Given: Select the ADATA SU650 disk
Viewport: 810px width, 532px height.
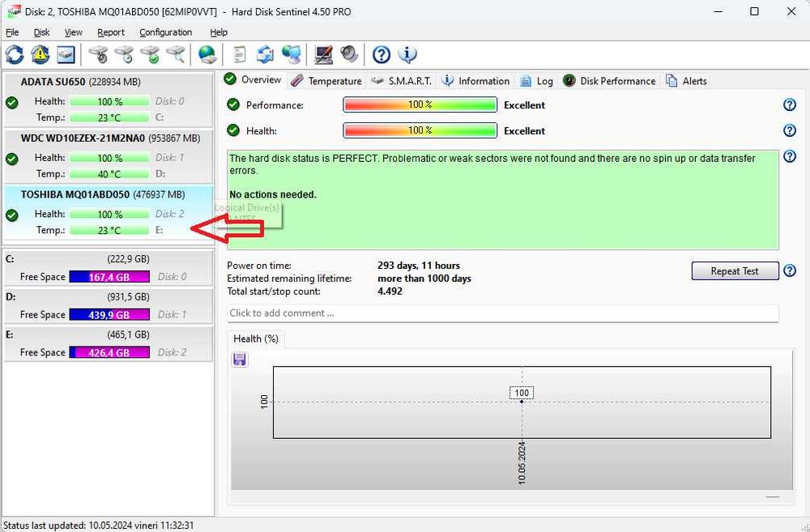Looking at the screenshot, I should click(x=108, y=100).
